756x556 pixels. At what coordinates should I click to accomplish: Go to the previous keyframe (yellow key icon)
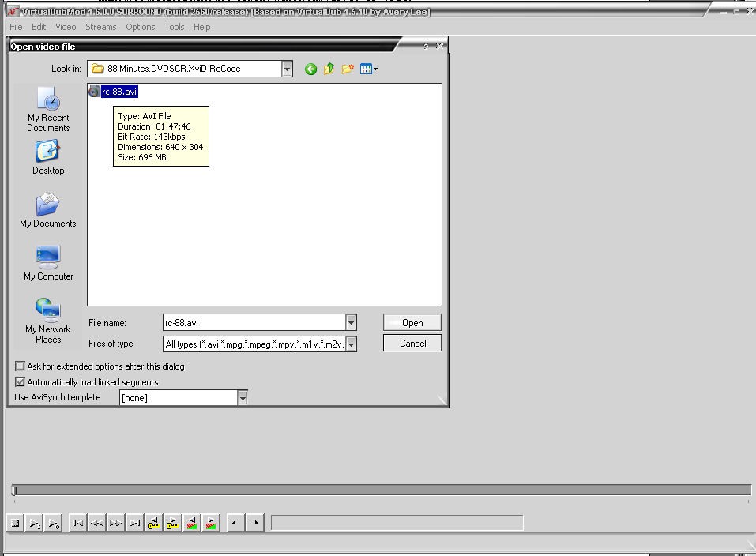[x=154, y=523]
